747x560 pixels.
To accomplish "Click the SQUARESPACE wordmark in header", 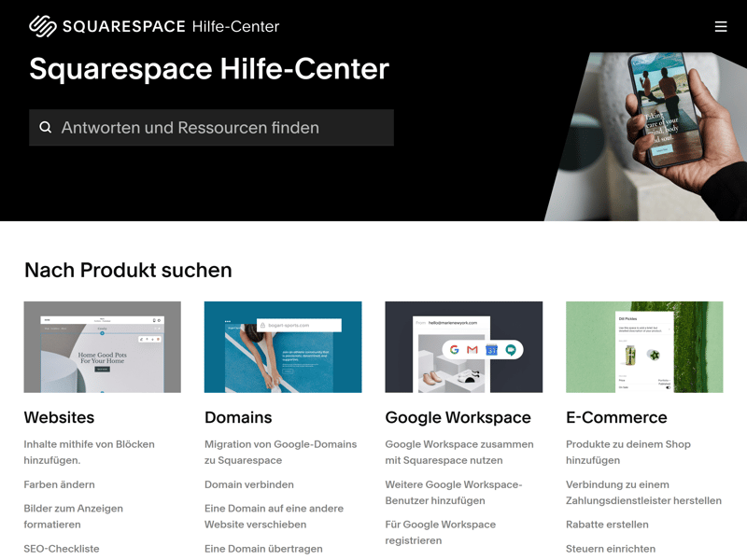I will click(124, 26).
